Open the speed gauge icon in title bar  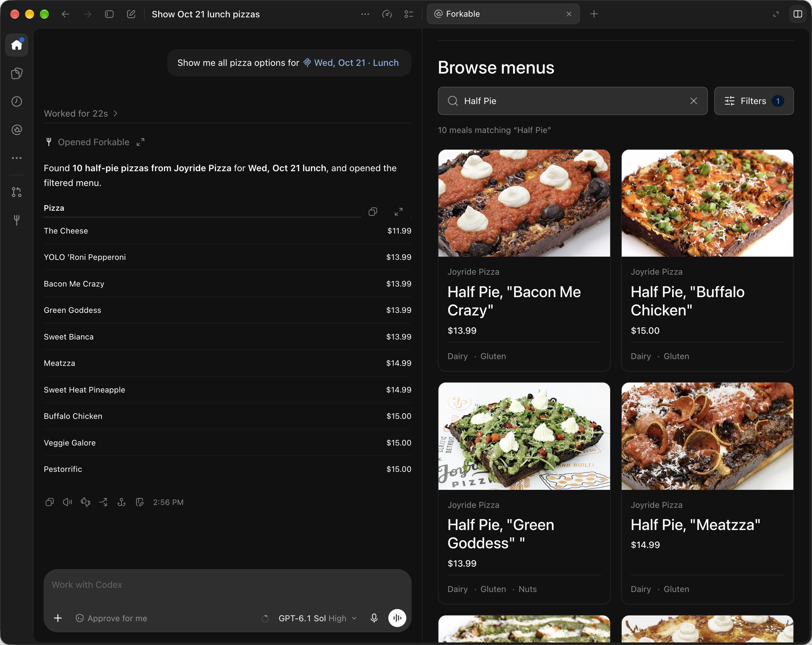[387, 14]
